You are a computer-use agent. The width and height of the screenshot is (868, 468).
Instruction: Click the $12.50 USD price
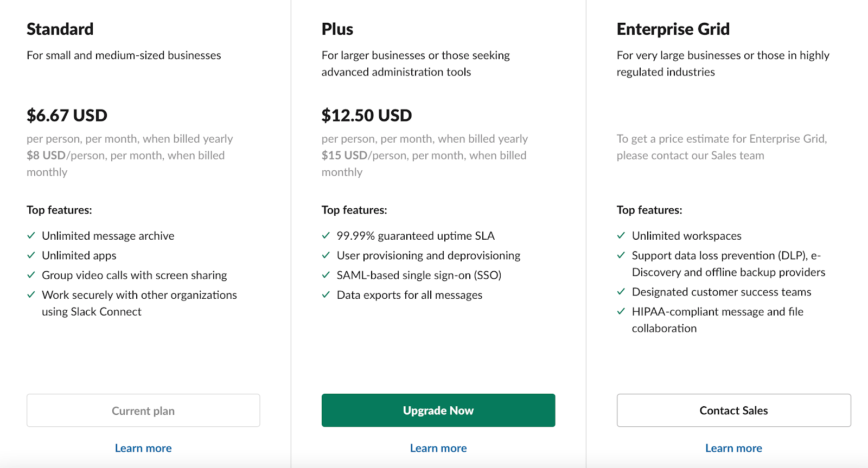click(367, 115)
